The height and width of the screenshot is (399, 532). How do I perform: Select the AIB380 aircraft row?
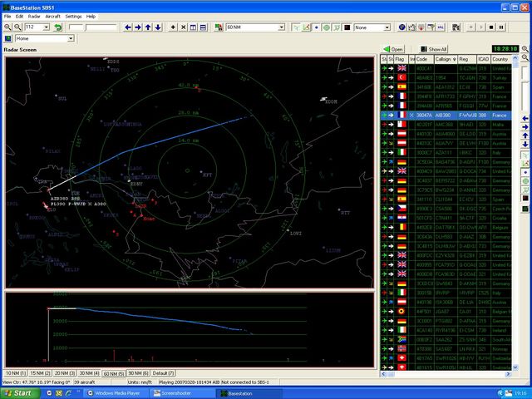[446, 116]
